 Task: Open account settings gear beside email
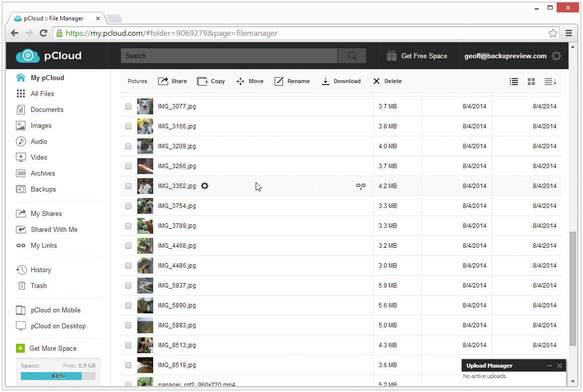[x=556, y=56]
